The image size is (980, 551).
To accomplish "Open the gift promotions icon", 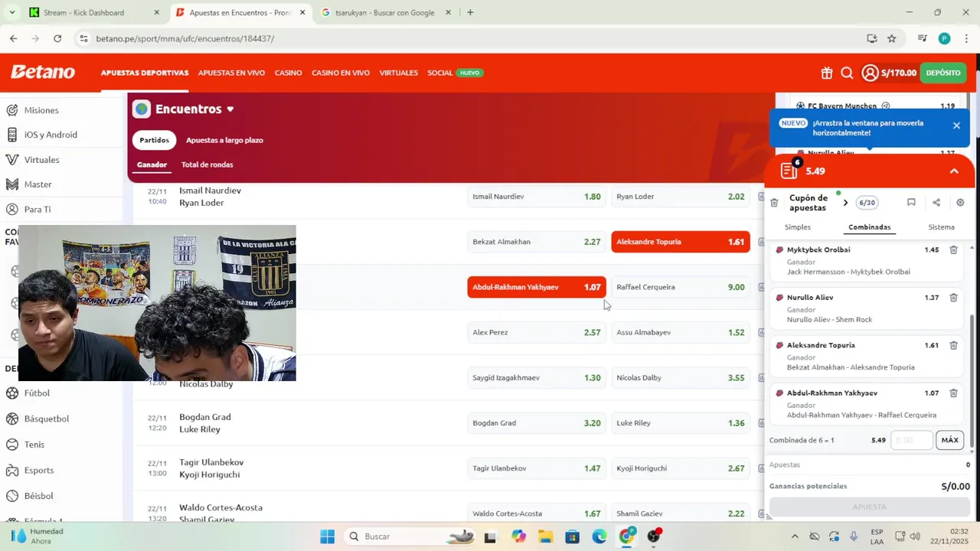I will coord(826,73).
